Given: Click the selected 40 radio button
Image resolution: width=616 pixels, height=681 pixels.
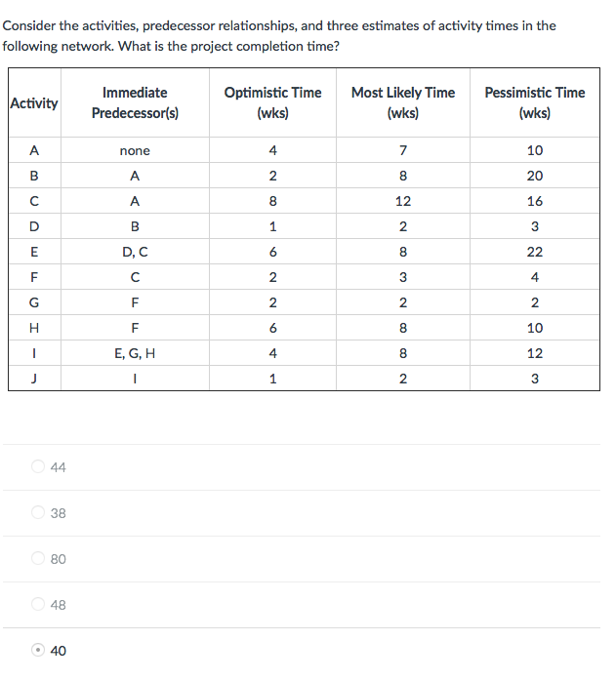Looking at the screenshot, I should click(x=38, y=651).
